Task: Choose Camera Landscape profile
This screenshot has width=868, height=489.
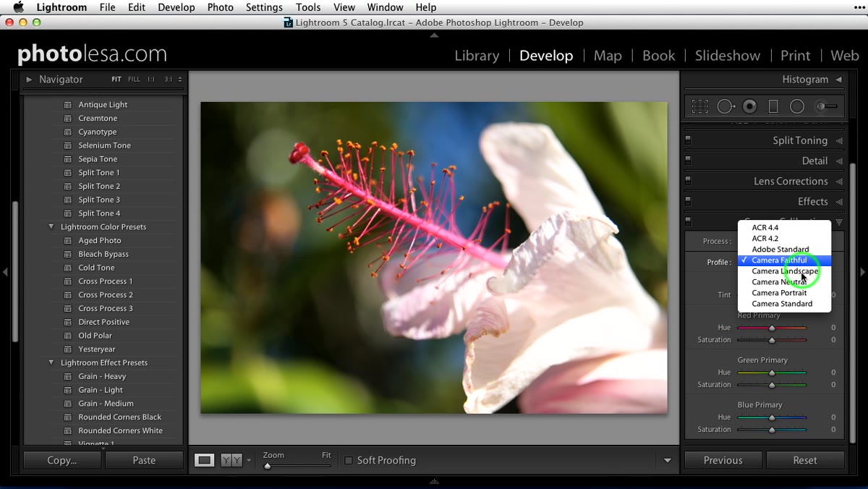Action: (x=784, y=271)
